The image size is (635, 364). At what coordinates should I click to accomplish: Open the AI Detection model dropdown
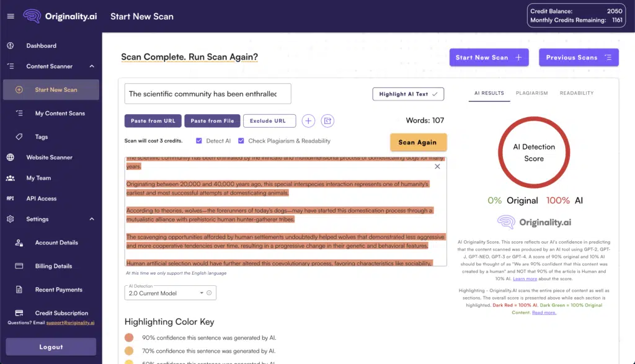click(x=170, y=293)
